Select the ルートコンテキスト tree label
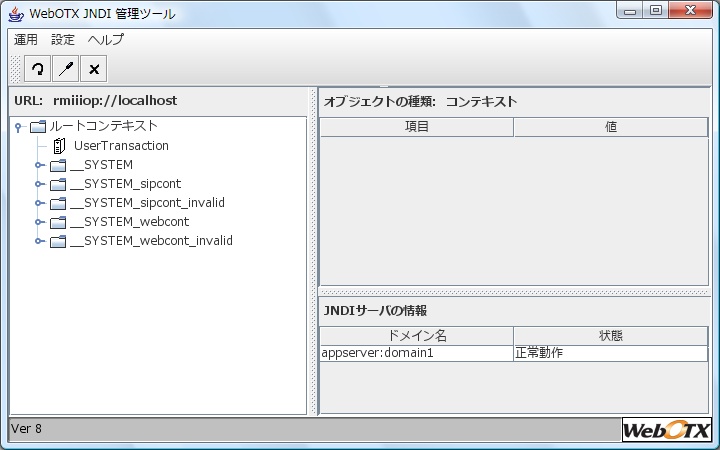Image resolution: width=720 pixels, height=450 pixels. (x=104, y=126)
